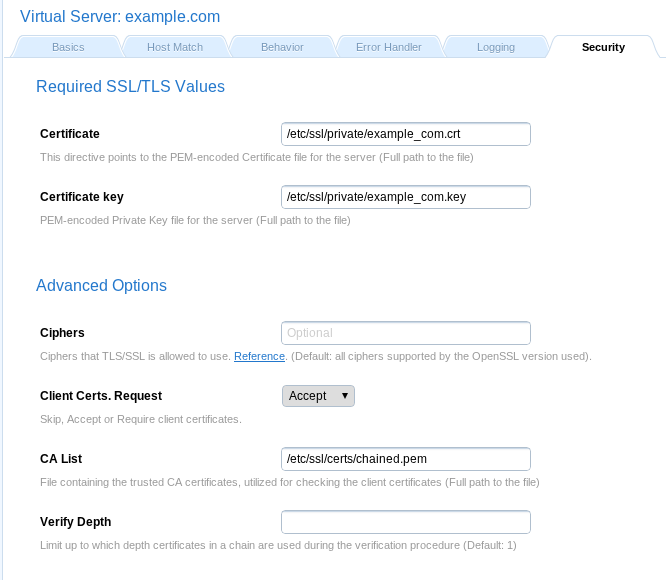Click into the Certificate key field
Screen dimensions: 666x580
pos(405,197)
